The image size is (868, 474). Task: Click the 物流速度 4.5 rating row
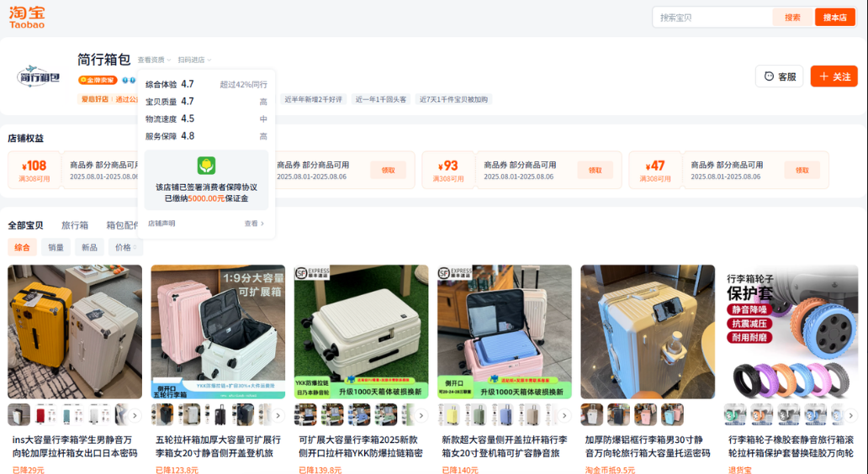pyautogui.click(x=206, y=118)
